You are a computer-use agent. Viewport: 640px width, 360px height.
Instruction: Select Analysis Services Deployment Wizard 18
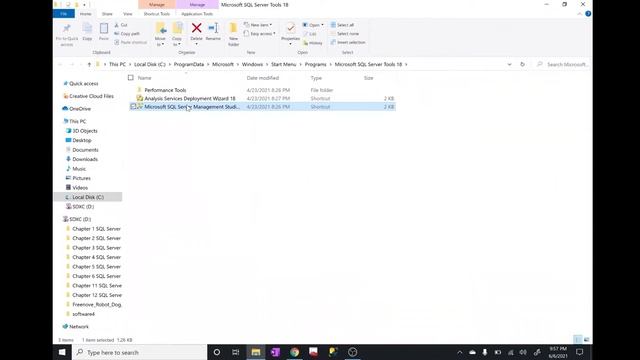[190, 98]
